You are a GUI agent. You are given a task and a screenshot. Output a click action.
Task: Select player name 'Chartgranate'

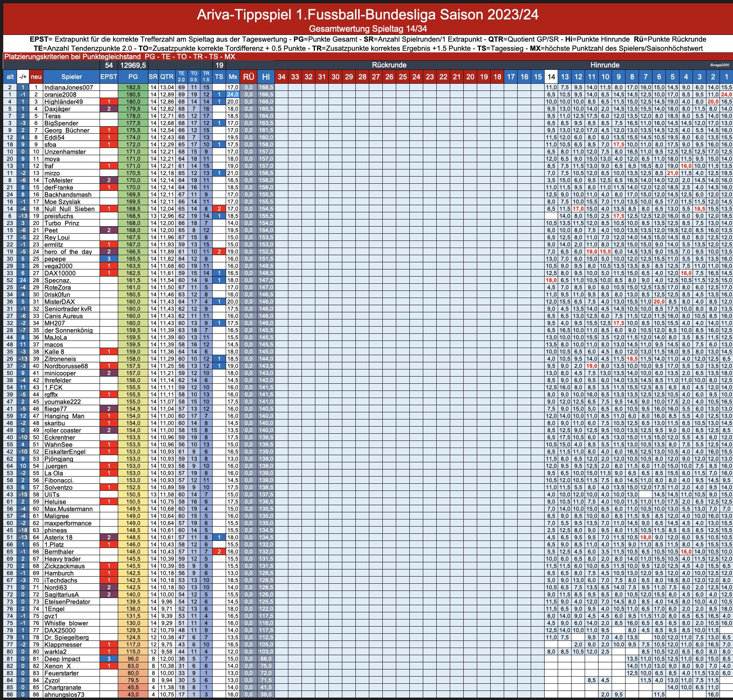click(63, 687)
